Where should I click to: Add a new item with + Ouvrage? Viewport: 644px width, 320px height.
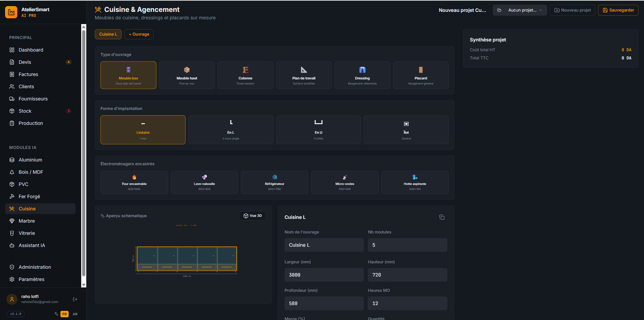click(139, 34)
